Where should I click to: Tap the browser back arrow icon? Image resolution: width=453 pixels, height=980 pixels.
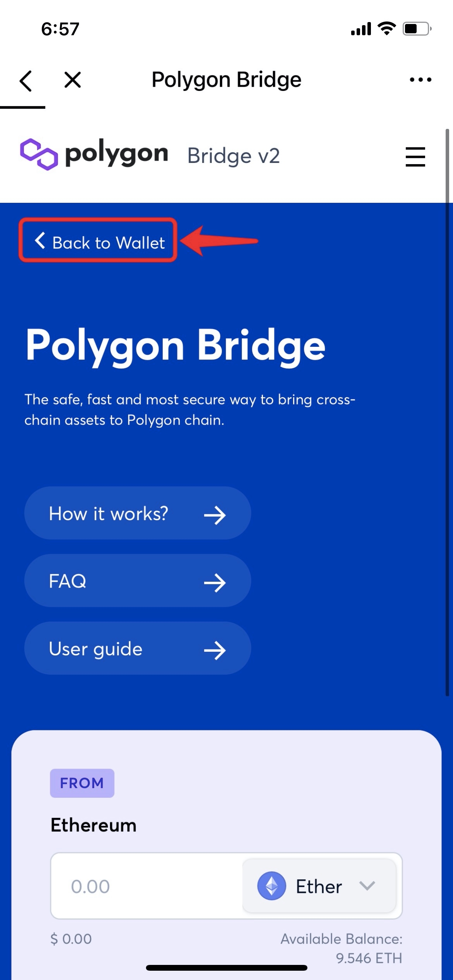click(26, 81)
